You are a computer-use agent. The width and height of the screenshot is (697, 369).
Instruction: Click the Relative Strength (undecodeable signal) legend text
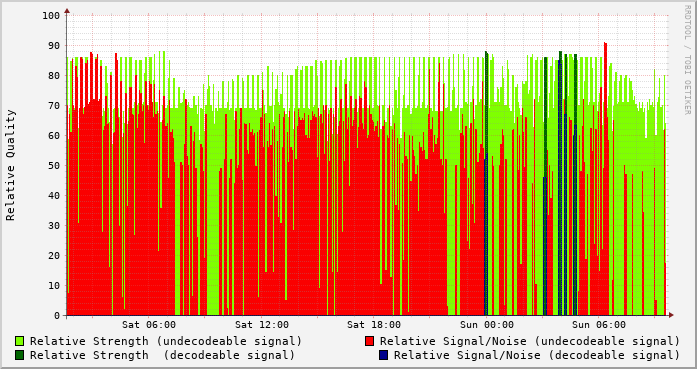pyautogui.click(x=166, y=341)
